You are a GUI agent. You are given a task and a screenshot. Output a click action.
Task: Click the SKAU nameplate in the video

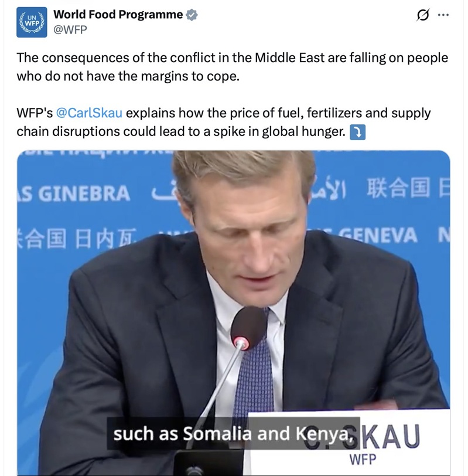[x=349, y=441]
